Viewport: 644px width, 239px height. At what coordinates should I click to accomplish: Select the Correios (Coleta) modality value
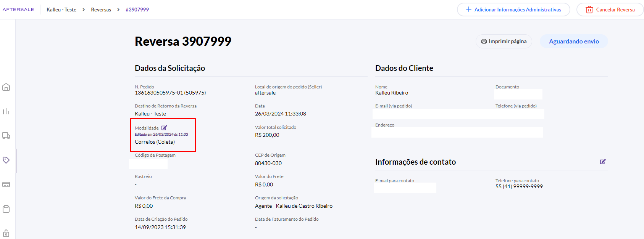[x=155, y=142]
